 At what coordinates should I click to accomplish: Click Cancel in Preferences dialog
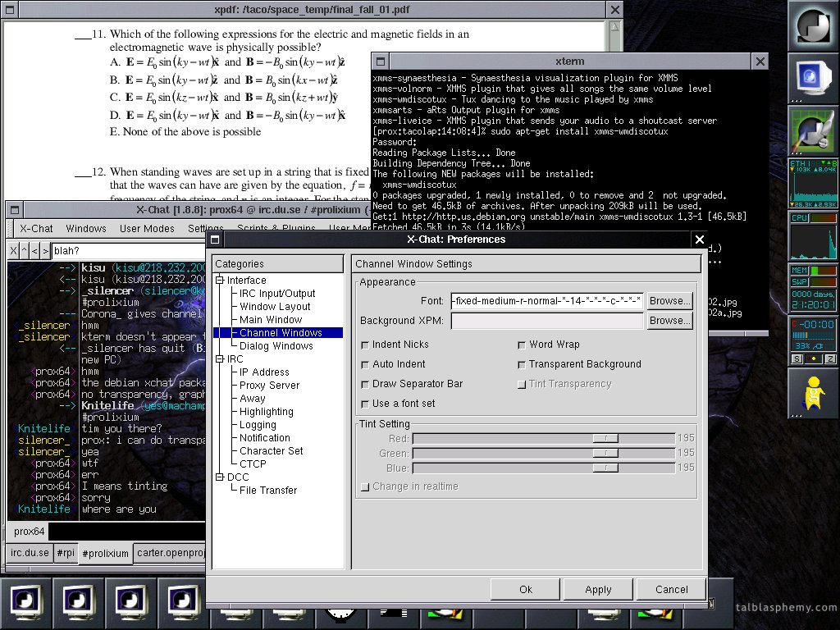coord(671,589)
